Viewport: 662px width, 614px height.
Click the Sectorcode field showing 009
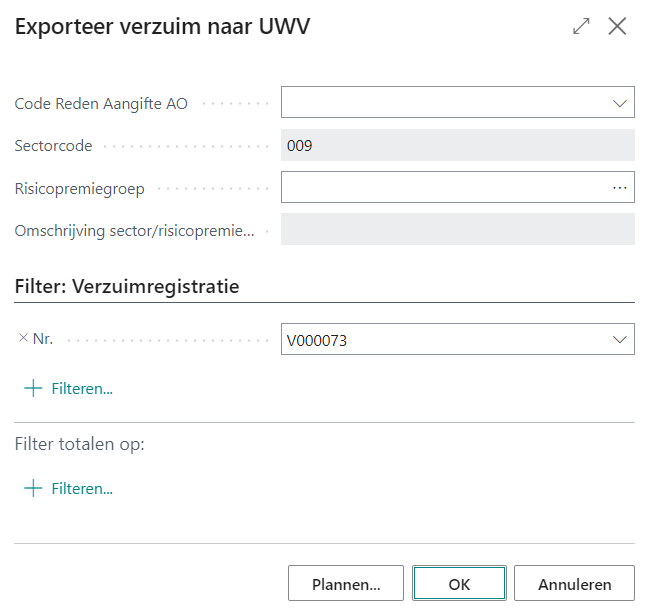point(458,146)
